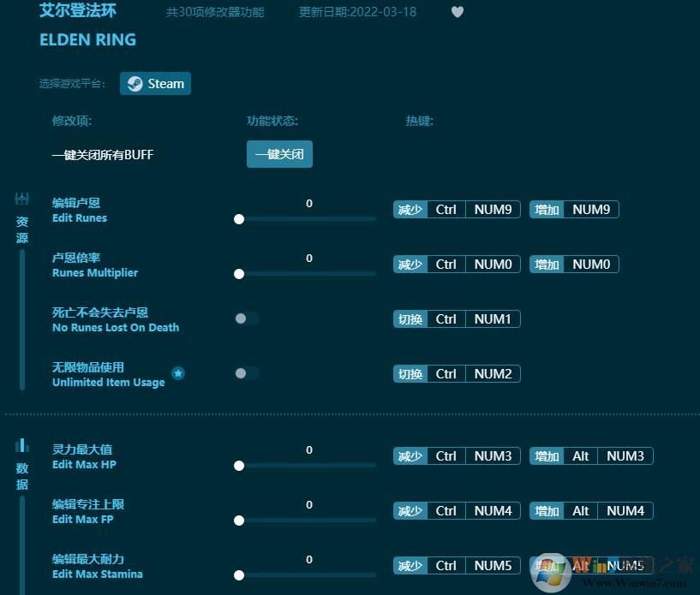
Task: Click 减少 hotkey for Edit Max FP
Action: [410, 511]
